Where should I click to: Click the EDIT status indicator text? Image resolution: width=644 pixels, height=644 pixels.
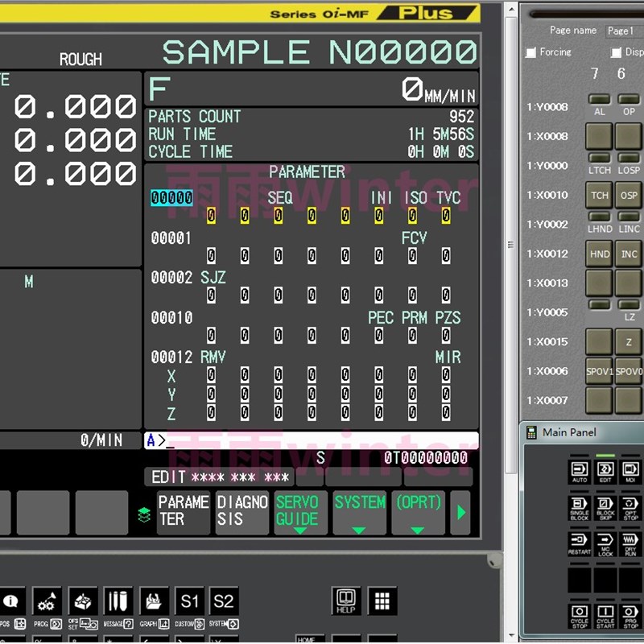pos(168,477)
